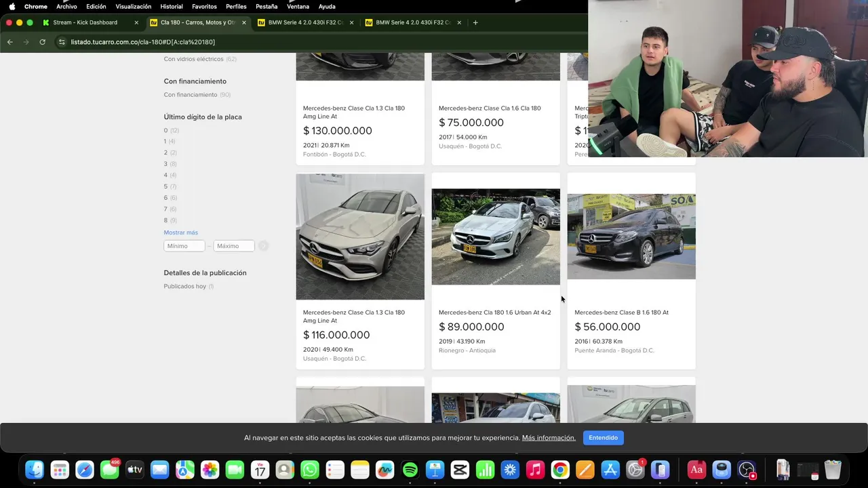Image resolution: width=868 pixels, height=488 pixels.
Task: Open Freeform from the dock
Action: (x=385, y=470)
